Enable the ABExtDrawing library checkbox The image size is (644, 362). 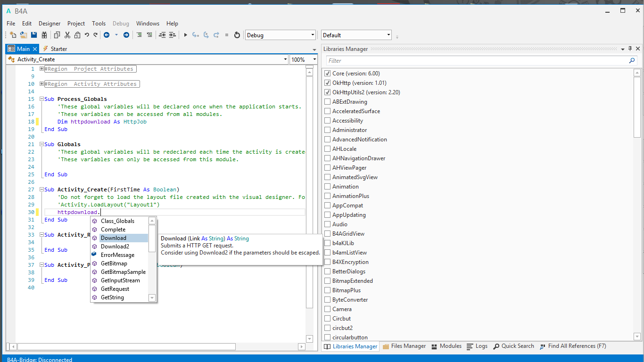327,101
